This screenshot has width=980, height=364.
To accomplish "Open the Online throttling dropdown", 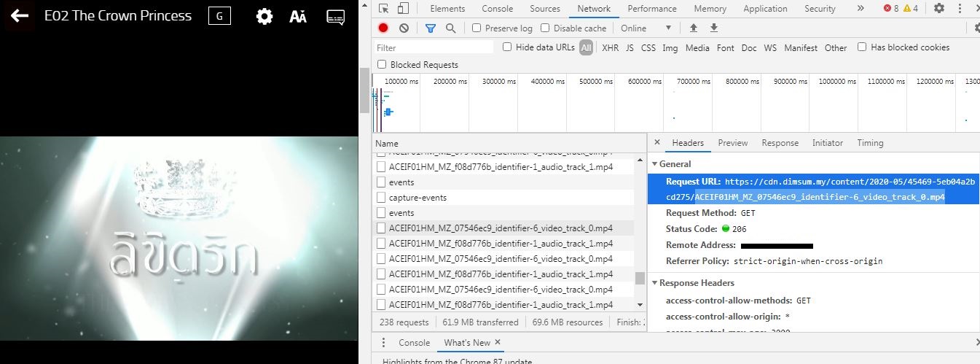I will (x=646, y=28).
